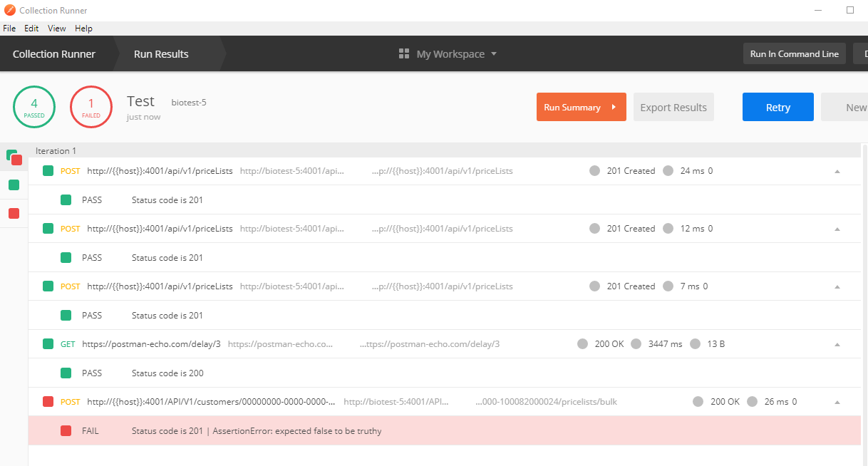Image resolution: width=868 pixels, height=466 pixels.
Task: Click the 4 Passed circle counter
Action: [x=34, y=108]
